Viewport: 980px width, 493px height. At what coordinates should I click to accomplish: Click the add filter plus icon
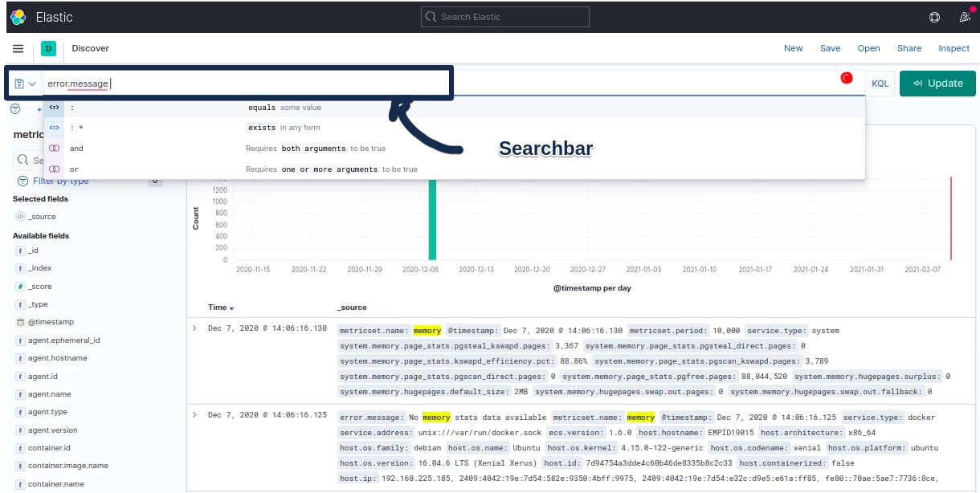pos(38,109)
